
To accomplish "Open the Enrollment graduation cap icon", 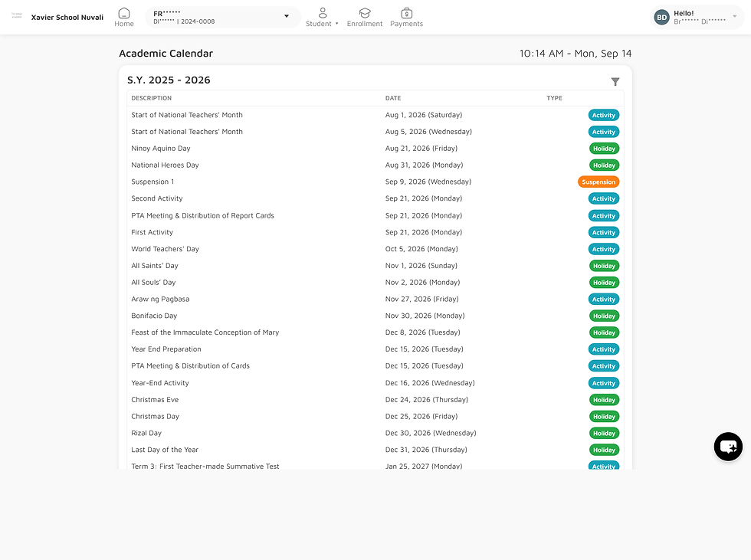I will [x=365, y=13].
